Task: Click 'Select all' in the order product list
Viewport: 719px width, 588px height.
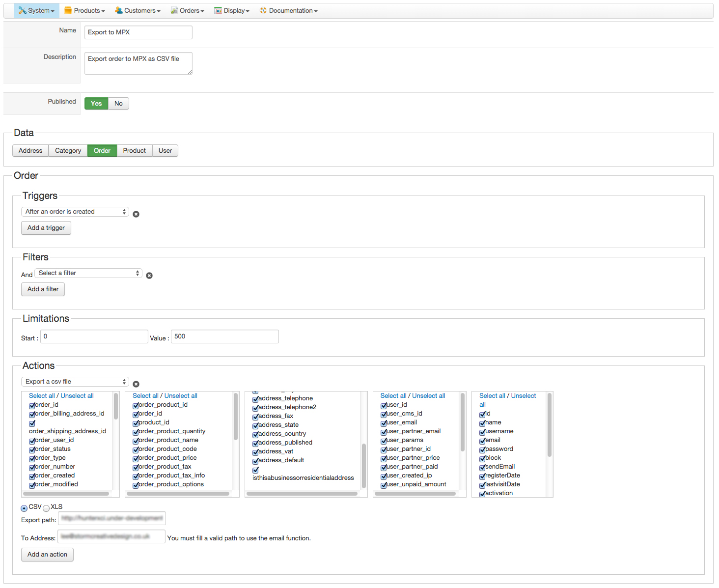Action: (145, 396)
